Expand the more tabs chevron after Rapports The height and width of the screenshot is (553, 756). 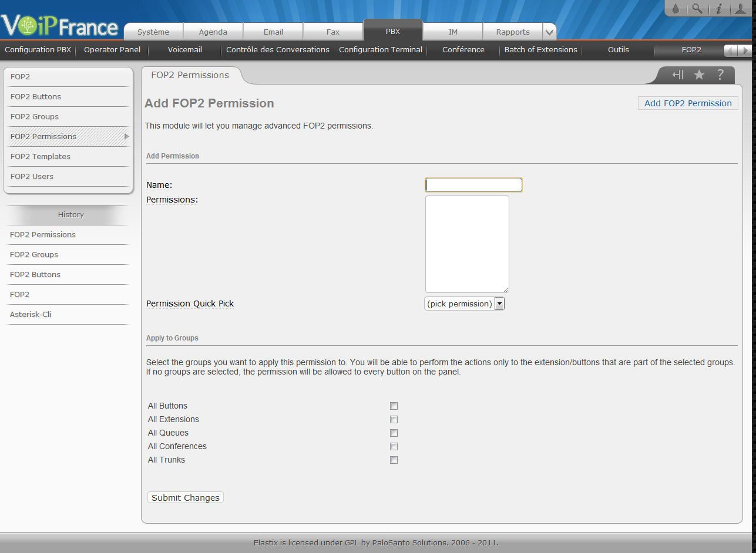tap(549, 32)
